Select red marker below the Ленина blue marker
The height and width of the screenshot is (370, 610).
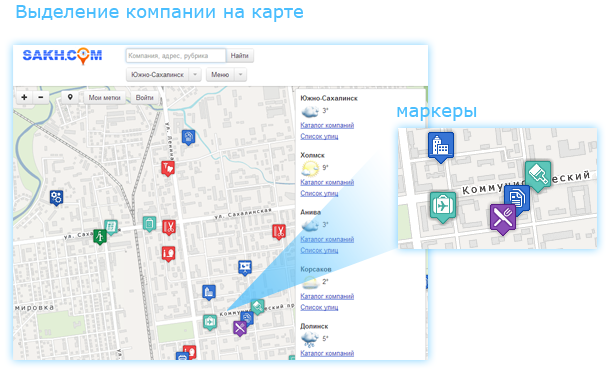coord(168,169)
